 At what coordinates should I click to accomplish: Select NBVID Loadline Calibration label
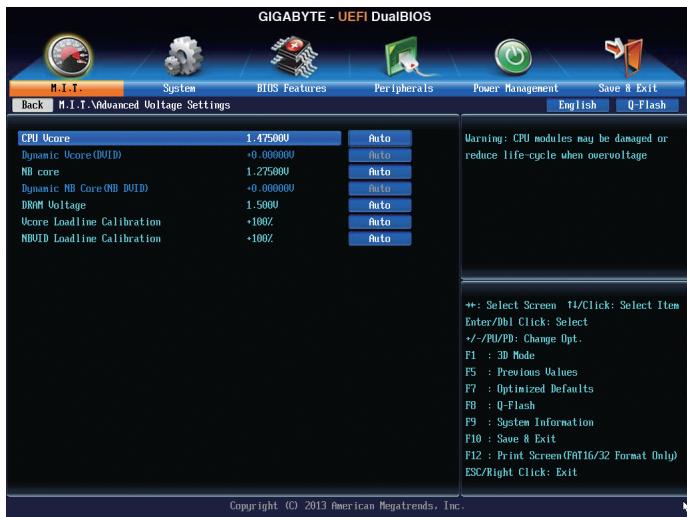click(x=91, y=238)
